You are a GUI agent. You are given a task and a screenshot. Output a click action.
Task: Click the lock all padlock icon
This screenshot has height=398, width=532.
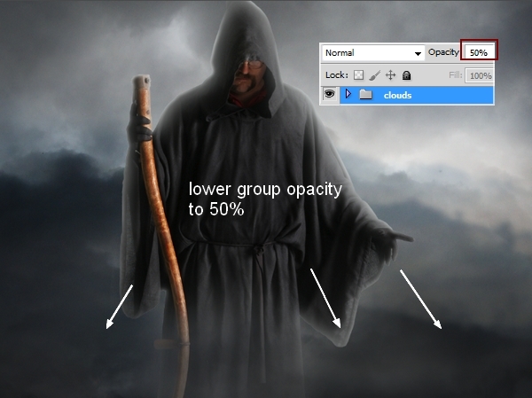coord(407,76)
